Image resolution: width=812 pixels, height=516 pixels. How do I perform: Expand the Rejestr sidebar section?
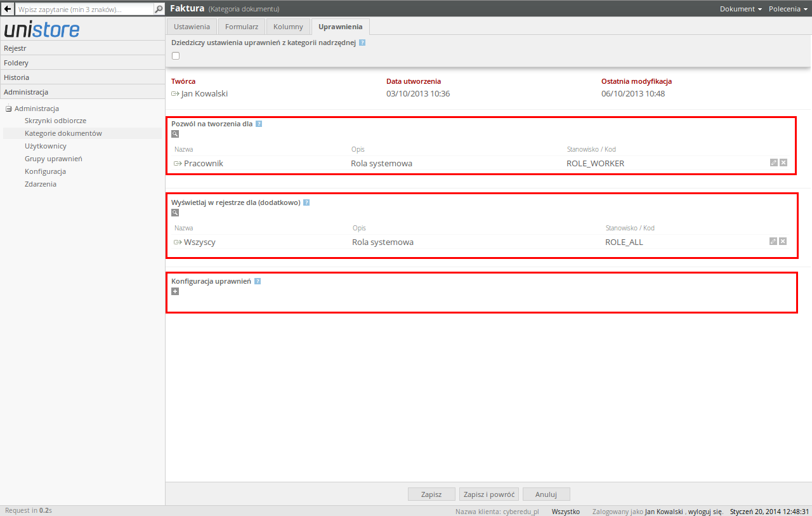pos(82,48)
